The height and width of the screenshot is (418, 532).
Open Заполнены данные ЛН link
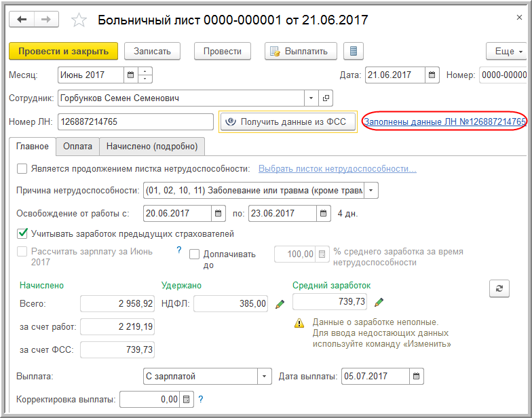coord(445,121)
